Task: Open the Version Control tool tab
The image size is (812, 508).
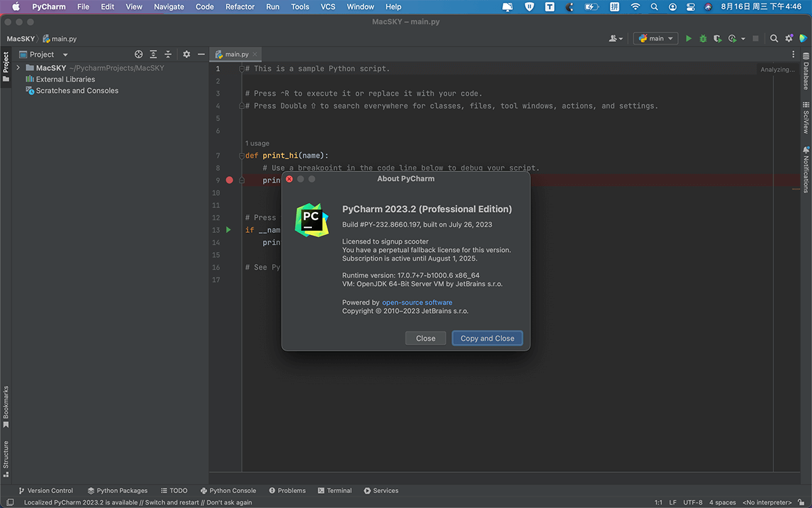Action: [45, 490]
